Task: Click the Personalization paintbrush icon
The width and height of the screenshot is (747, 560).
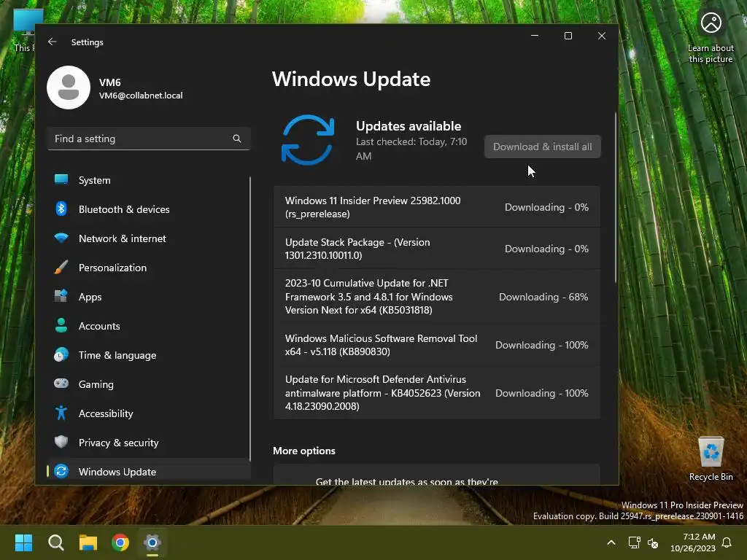Action: [61, 267]
